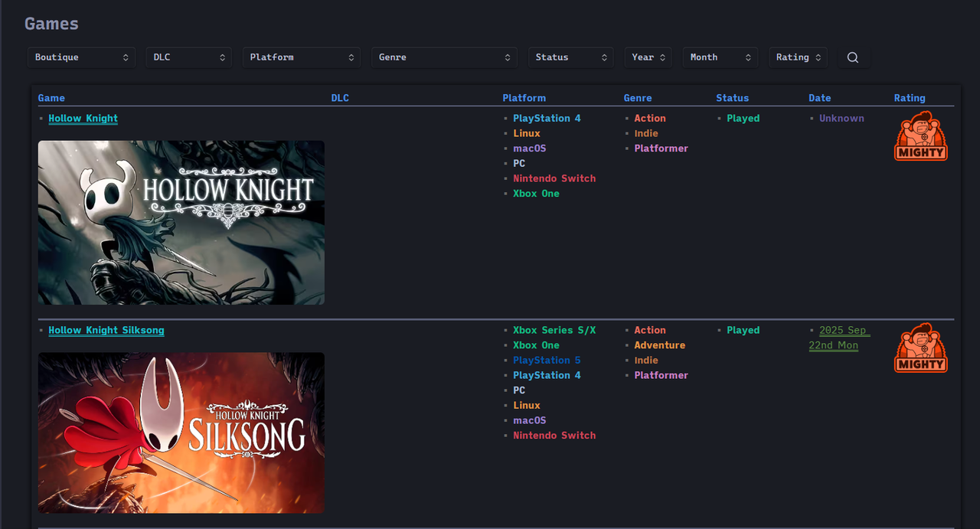Click Unknown date in Hollow Knight row
This screenshot has height=529, width=980.
[841, 119]
